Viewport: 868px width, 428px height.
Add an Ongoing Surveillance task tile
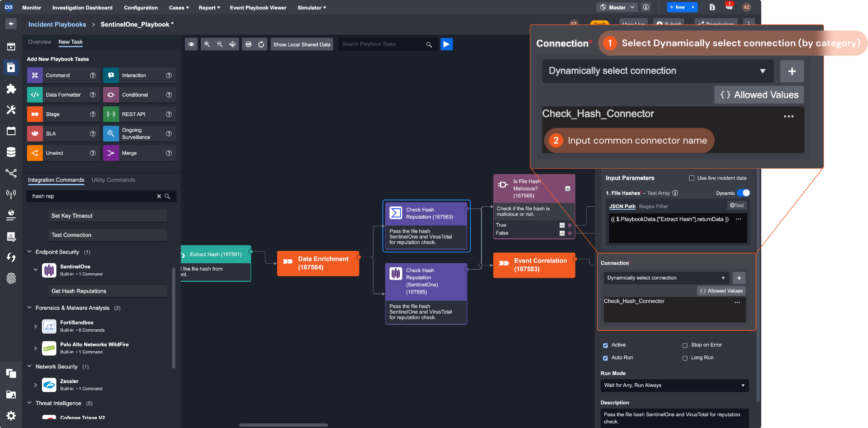tap(139, 134)
